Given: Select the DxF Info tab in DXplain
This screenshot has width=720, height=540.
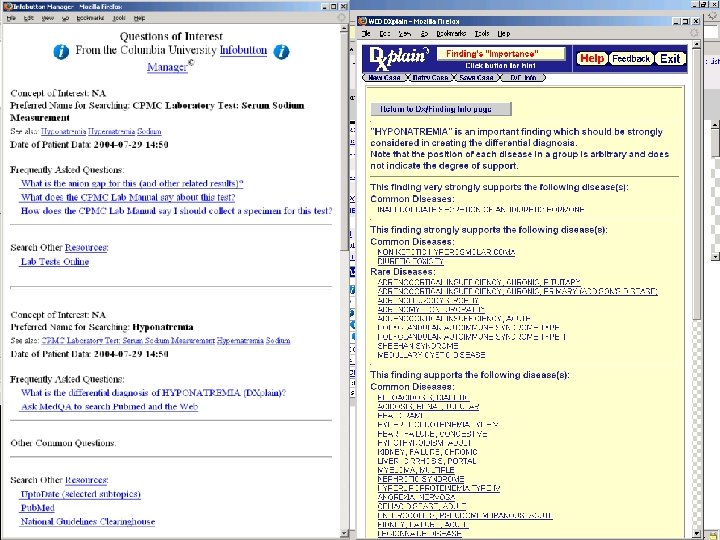Looking at the screenshot, I should 523,77.
